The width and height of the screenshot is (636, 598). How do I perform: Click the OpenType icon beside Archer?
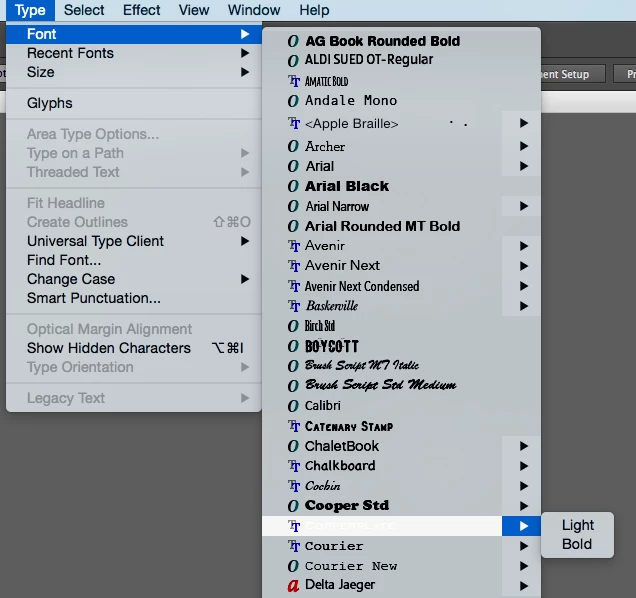293,146
